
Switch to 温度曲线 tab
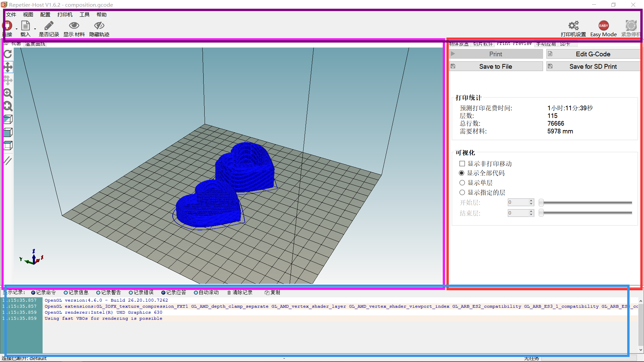click(x=35, y=44)
